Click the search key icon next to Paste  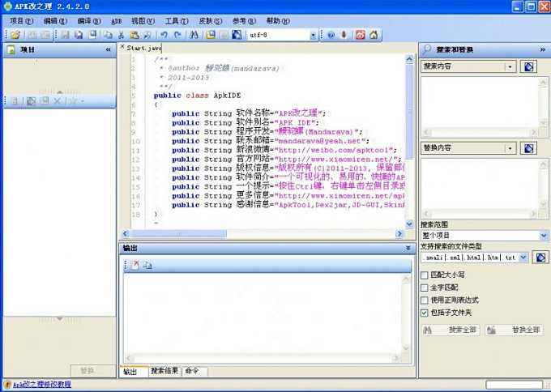[x=147, y=35]
